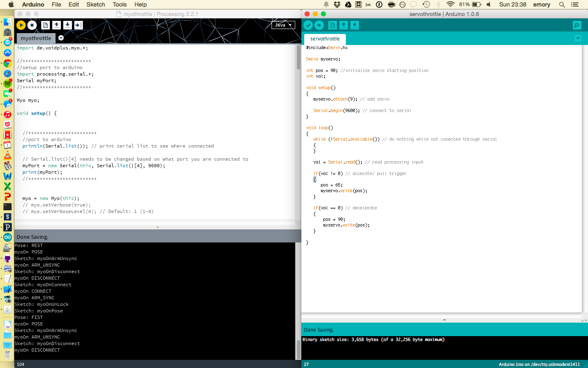Save the sketch via Processing toolbar
588x368 pixels.
coord(67,25)
